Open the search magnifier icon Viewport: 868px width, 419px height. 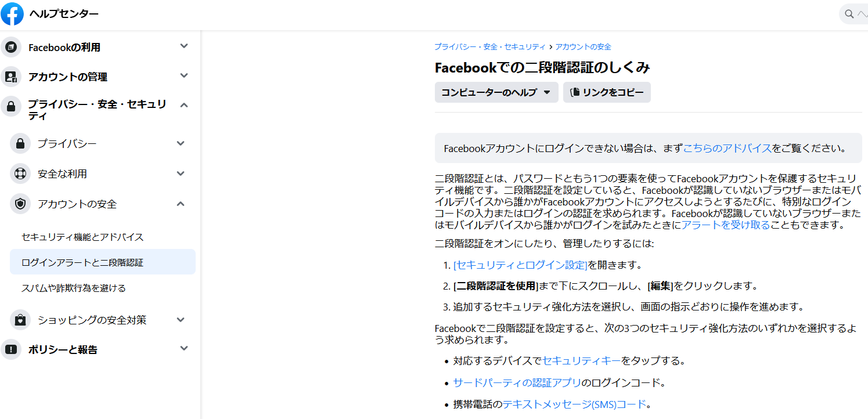click(849, 14)
